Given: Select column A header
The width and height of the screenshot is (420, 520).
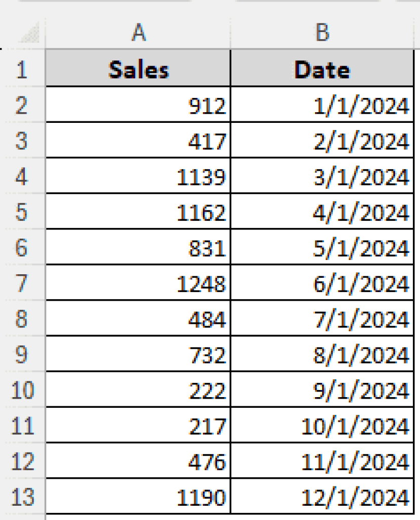Looking at the screenshot, I should [138, 34].
